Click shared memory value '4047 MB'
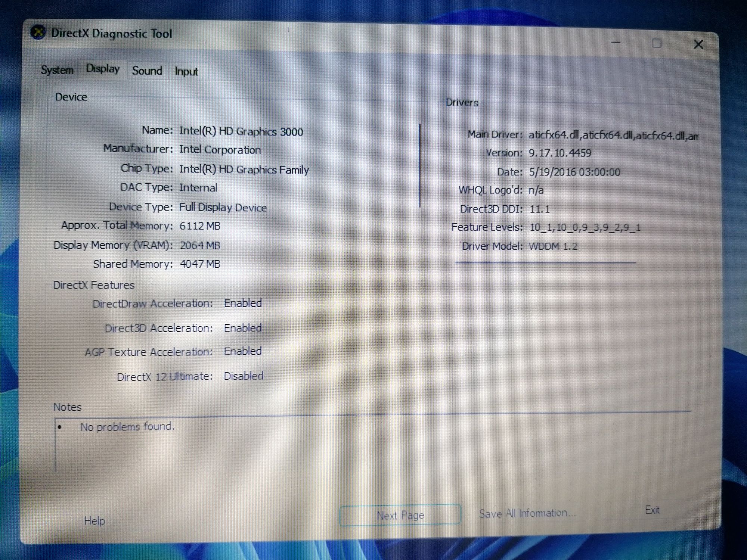Screen dimensions: 747x560 [200, 264]
